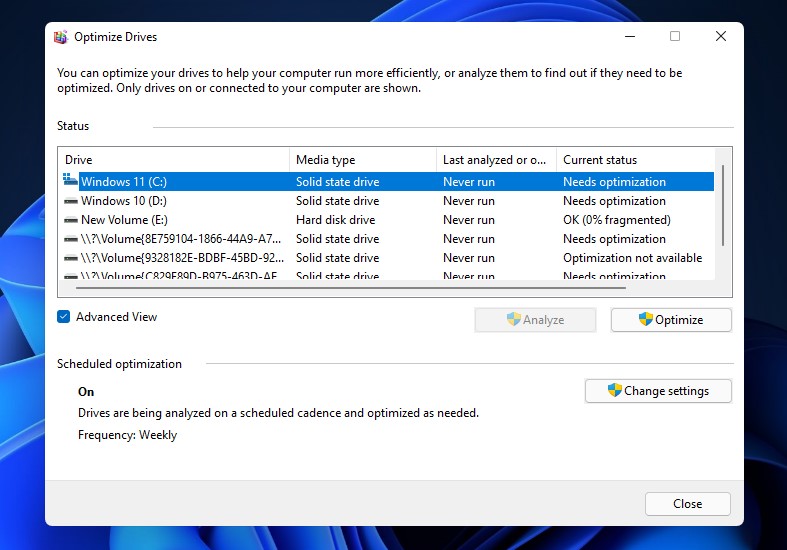
Task: Click Never run in the New Volume (E:) row
Action: pyautogui.click(x=469, y=220)
